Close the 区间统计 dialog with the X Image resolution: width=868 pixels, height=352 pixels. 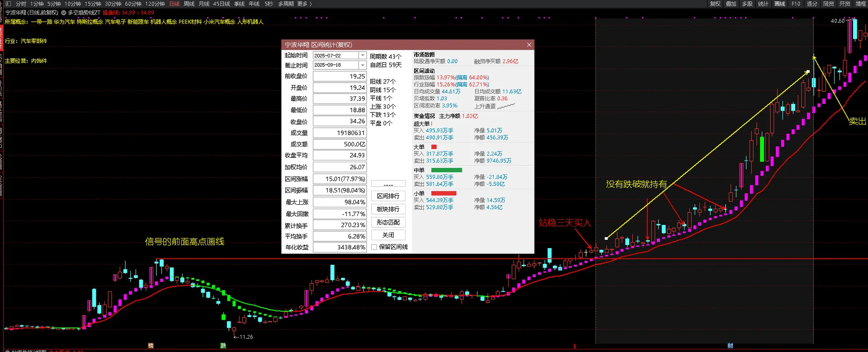[x=529, y=45]
